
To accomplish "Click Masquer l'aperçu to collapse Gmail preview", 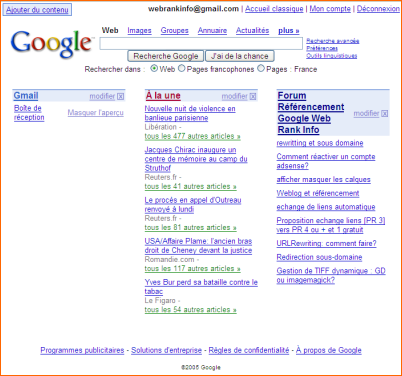I will pyautogui.click(x=95, y=113).
